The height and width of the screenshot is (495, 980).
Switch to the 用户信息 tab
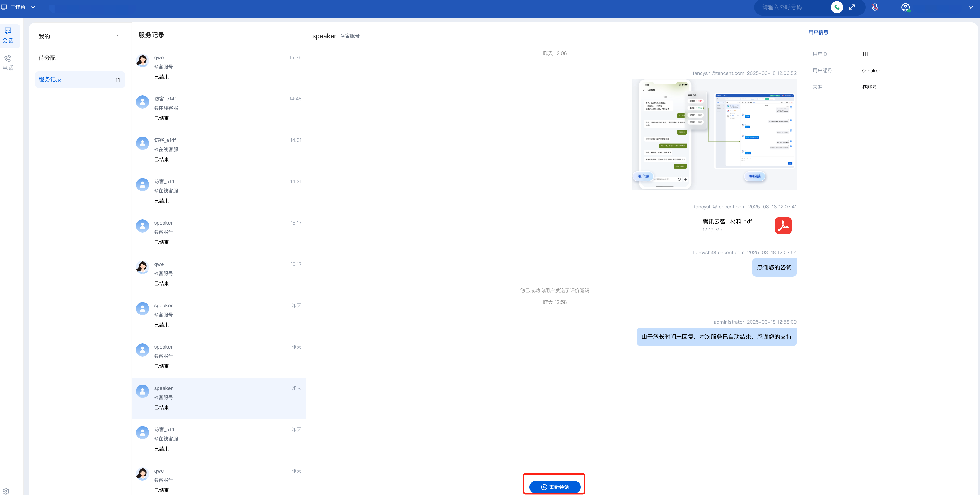coord(818,32)
